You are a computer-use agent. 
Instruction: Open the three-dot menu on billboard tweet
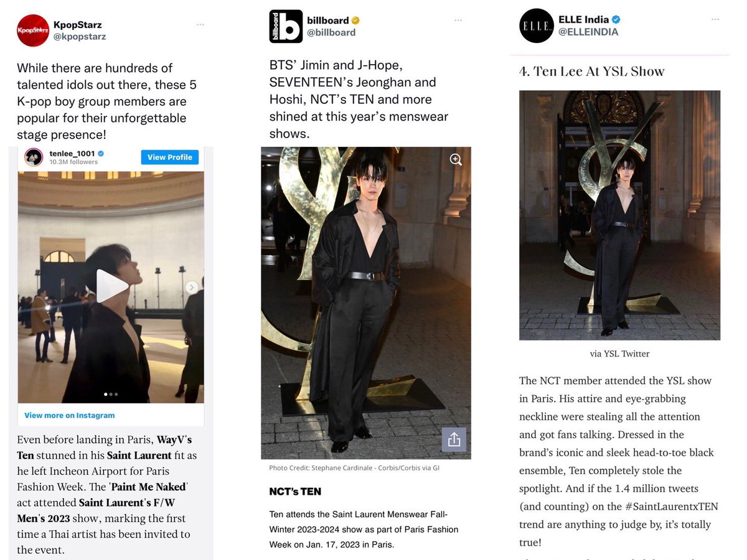[x=457, y=21]
